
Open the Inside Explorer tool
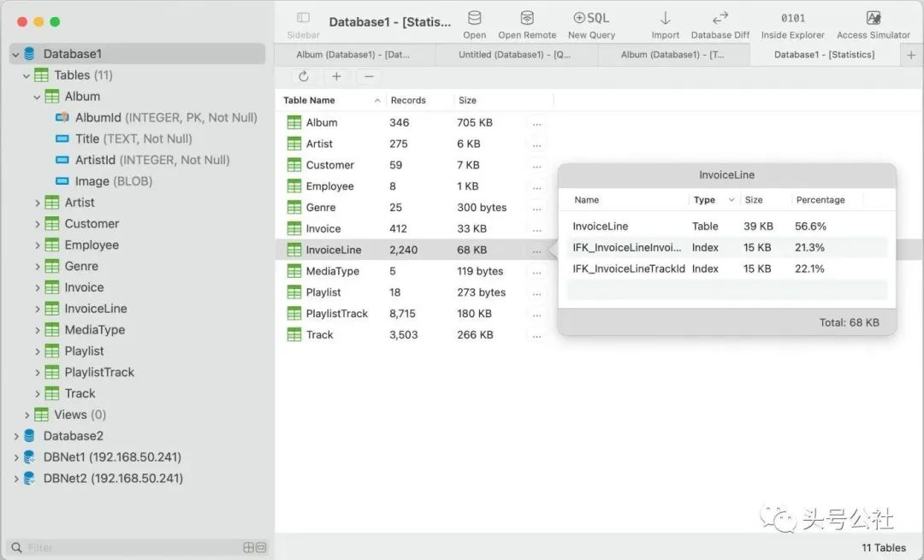[792, 18]
